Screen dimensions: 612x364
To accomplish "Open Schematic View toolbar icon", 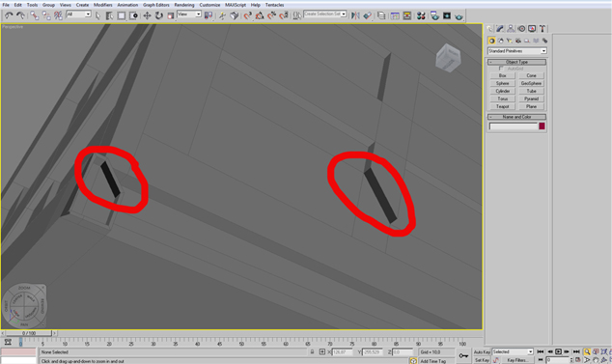I will click(407, 15).
